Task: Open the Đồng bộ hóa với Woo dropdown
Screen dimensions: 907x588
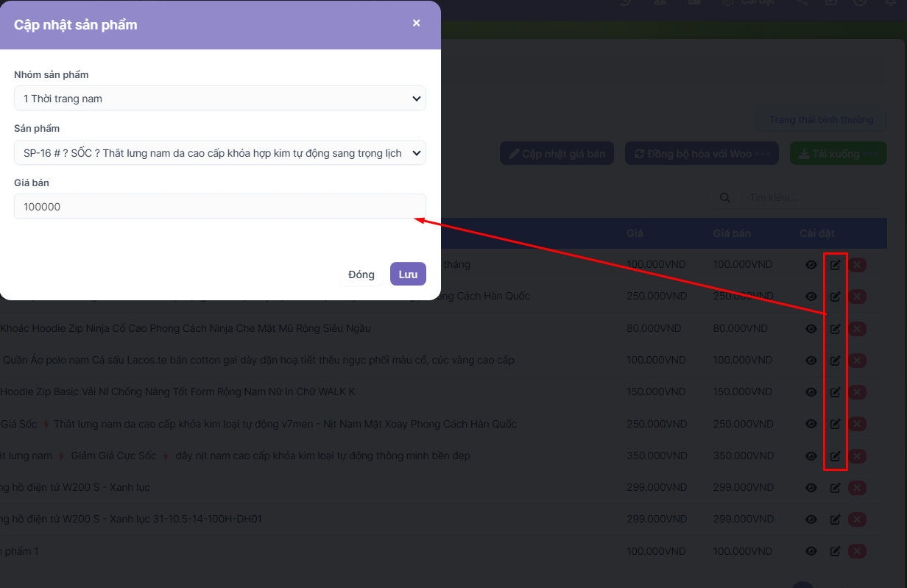Action: click(x=702, y=154)
